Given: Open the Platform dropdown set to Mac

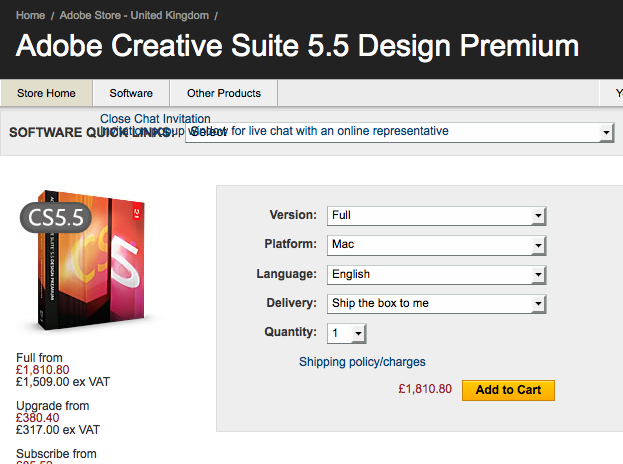Looking at the screenshot, I should [x=435, y=244].
